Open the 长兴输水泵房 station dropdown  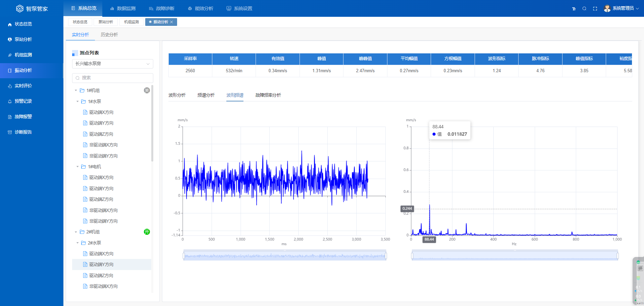(x=112, y=64)
